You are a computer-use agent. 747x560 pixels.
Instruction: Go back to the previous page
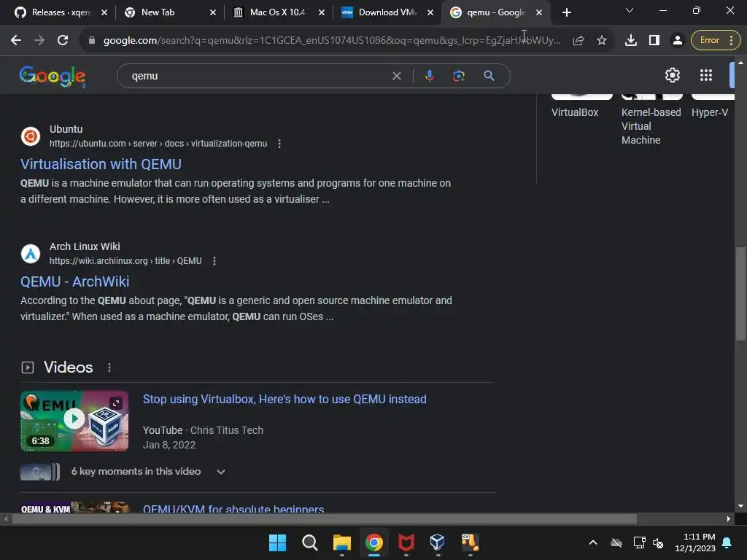click(16, 41)
